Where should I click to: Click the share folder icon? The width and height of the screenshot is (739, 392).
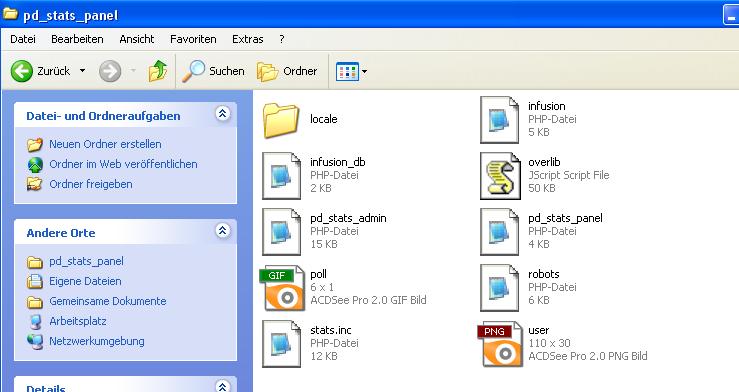click(35, 184)
